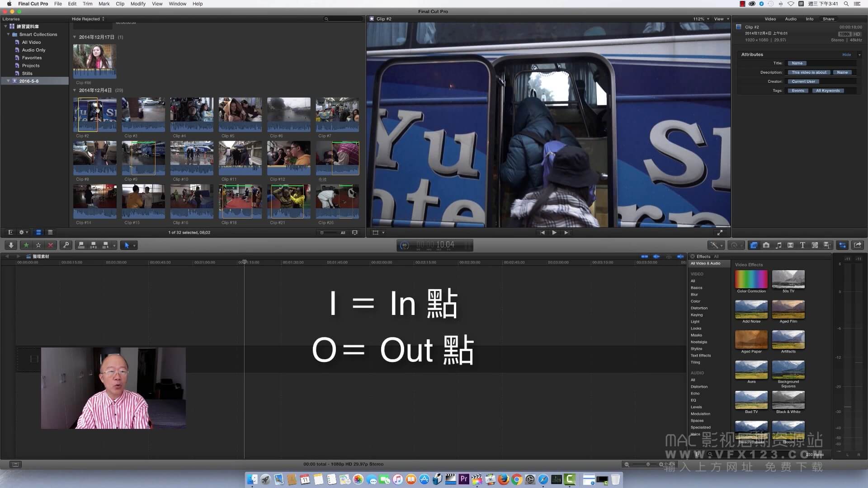Select the Blur video effects category

click(694, 295)
